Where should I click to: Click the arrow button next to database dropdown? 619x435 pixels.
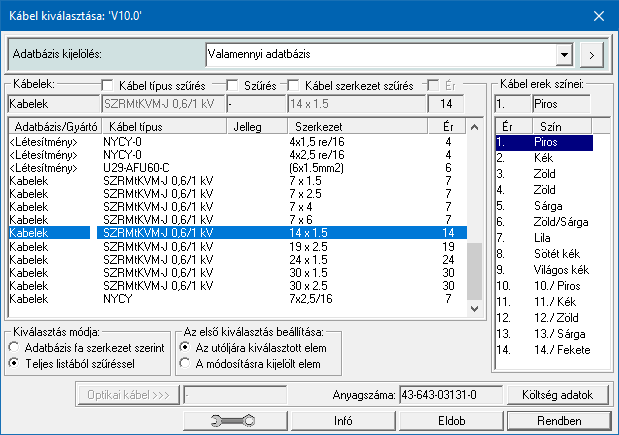tap(592, 52)
